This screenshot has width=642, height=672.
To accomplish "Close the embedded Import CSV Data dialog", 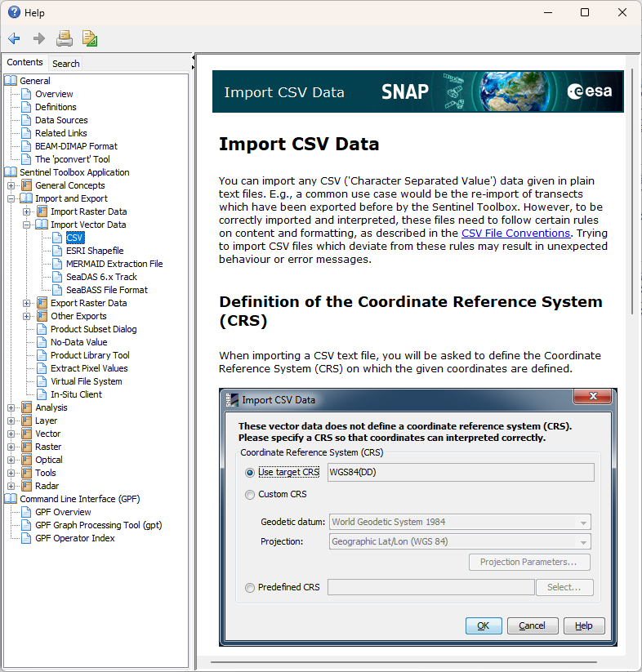I will click(x=593, y=396).
